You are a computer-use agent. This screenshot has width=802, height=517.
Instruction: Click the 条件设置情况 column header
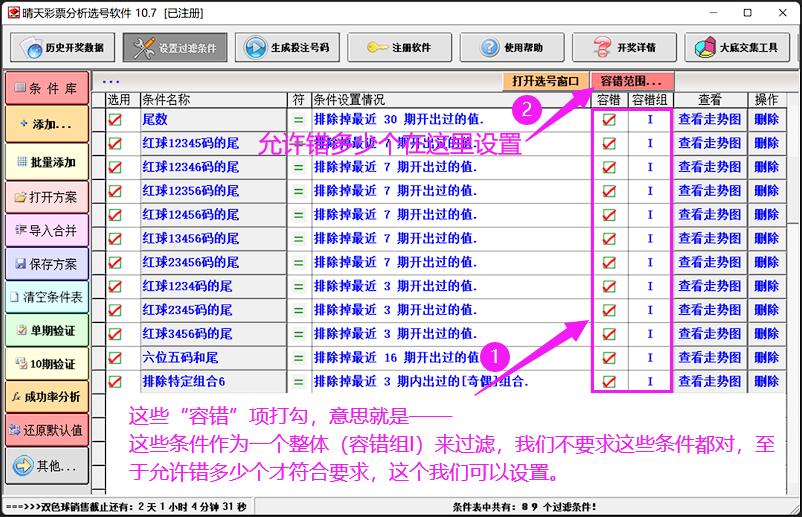349,100
